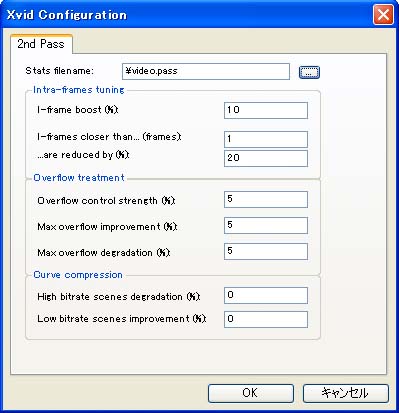The height and width of the screenshot is (413, 399).
Task: Click the High bitrate scenes degradation label
Action: point(119,297)
